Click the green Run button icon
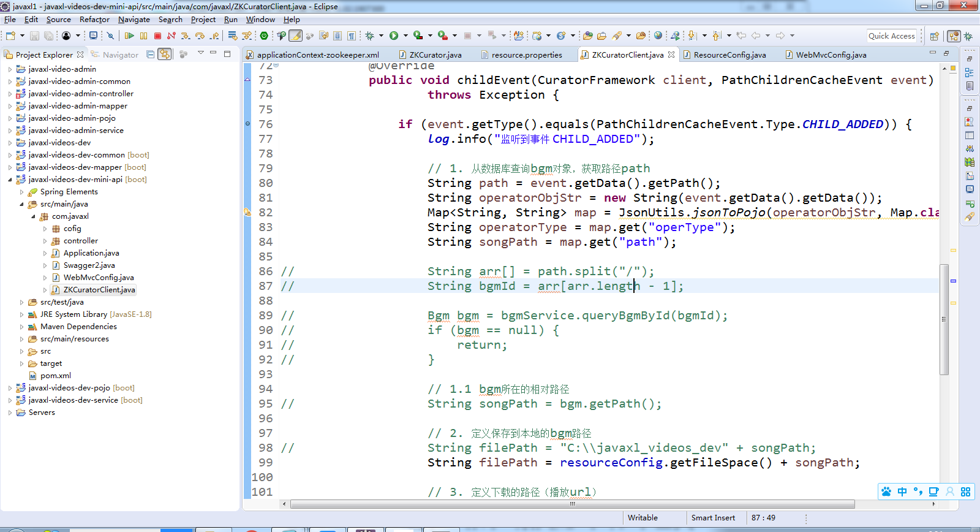 394,36
